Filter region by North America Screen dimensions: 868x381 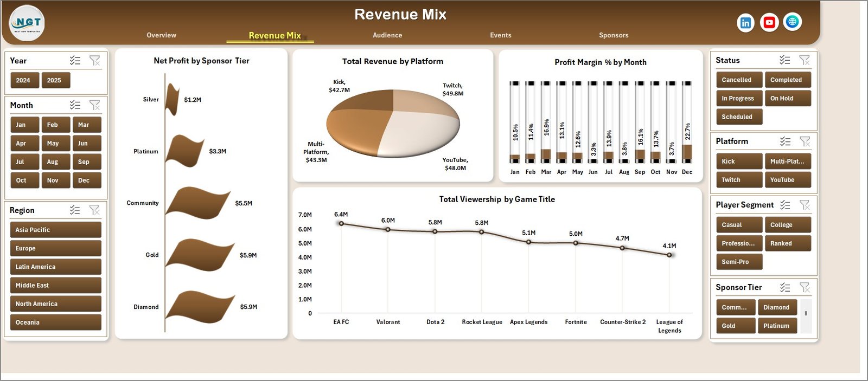pos(55,303)
